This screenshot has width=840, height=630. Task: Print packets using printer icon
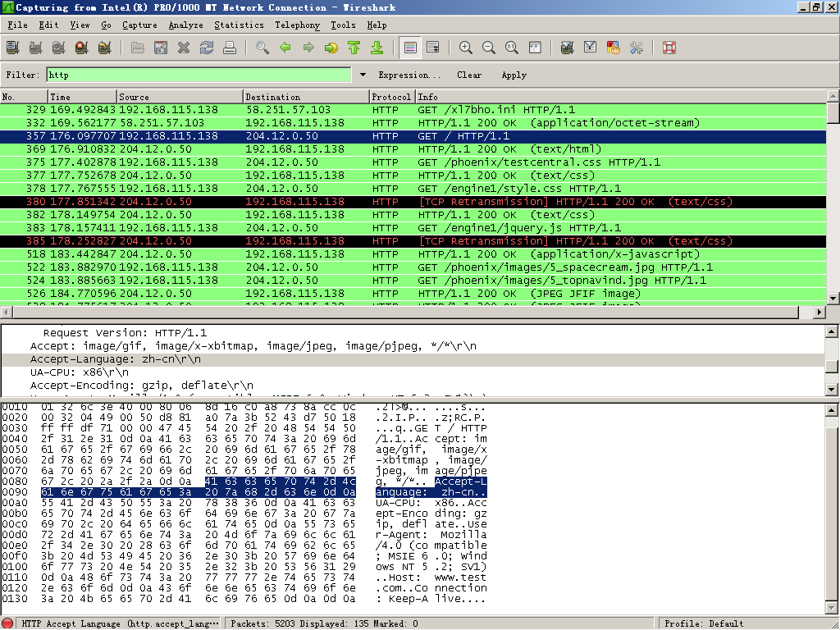[x=230, y=48]
